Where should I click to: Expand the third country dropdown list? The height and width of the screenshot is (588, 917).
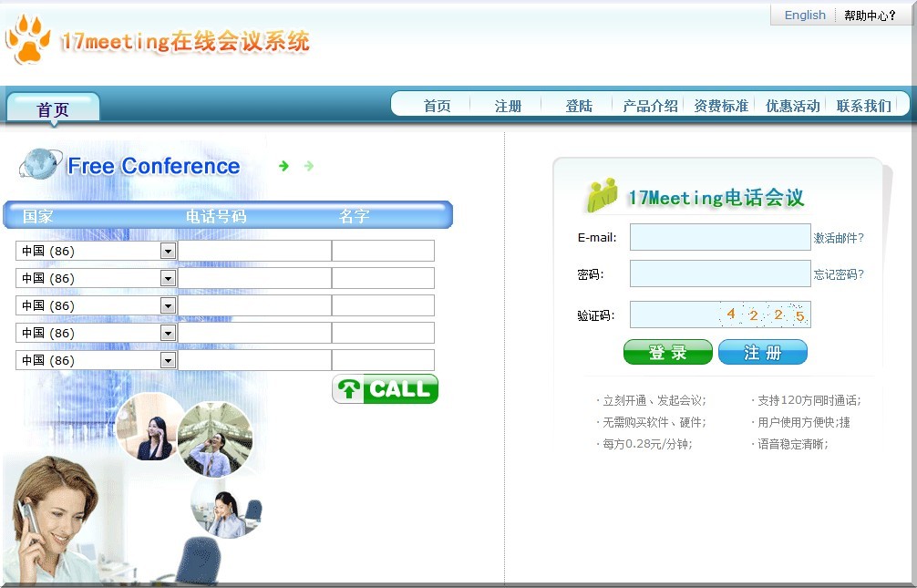point(168,306)
